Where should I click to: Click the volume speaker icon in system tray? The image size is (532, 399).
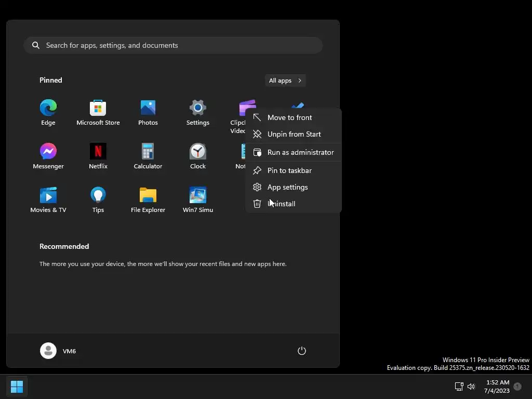(x=471, y=387)
